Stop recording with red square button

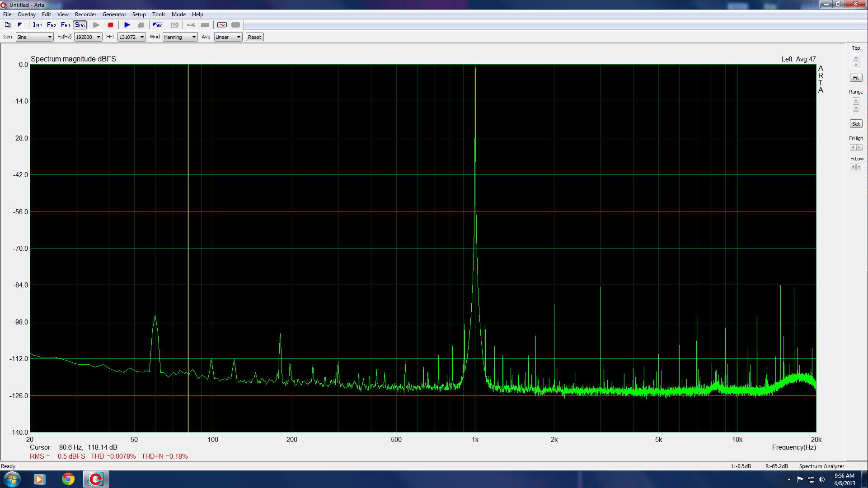[110, 25]
